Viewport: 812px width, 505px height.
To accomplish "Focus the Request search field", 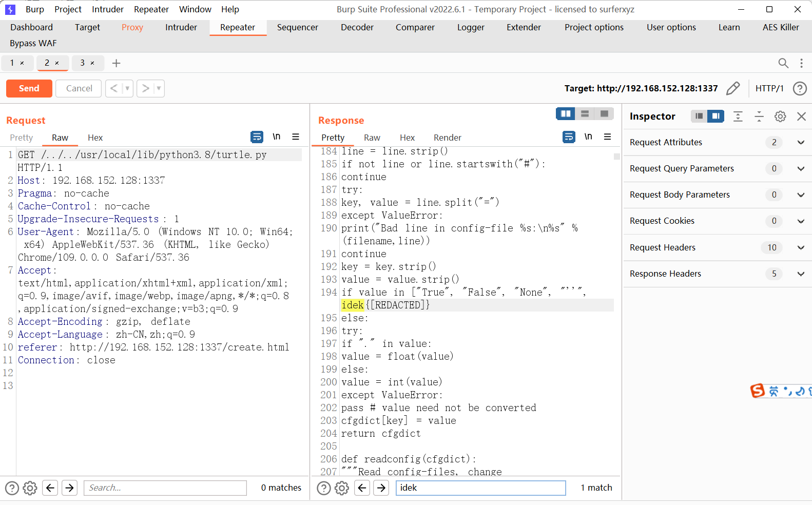I will click(x=165, y=488).
